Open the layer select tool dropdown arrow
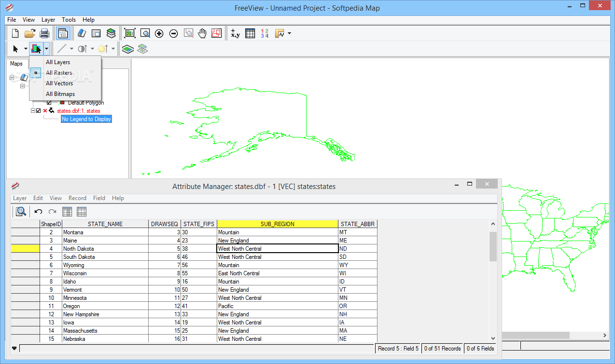This screenshot has height=364, width=615. [x=46, y=49]
